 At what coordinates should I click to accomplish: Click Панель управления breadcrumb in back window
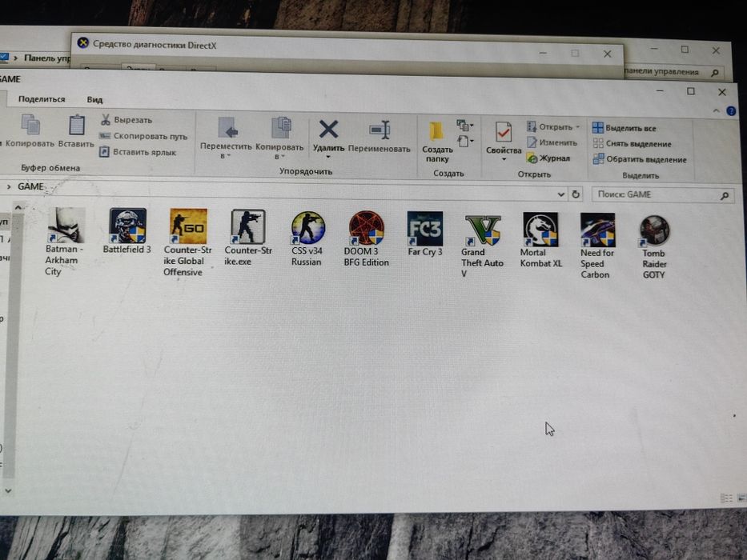click(46, 58)
